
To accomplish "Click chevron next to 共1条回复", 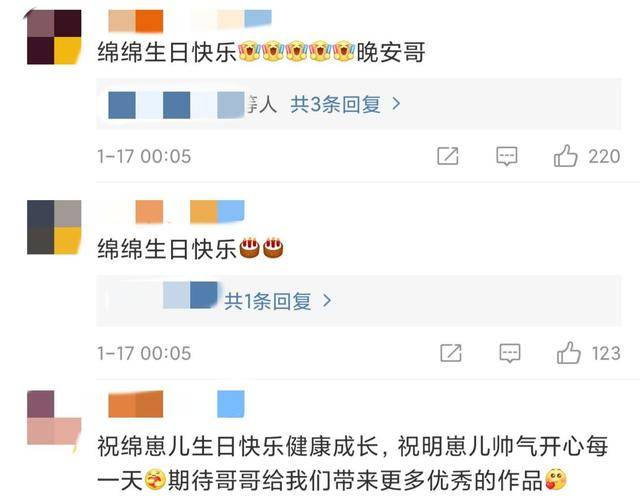I will (327, 301).
